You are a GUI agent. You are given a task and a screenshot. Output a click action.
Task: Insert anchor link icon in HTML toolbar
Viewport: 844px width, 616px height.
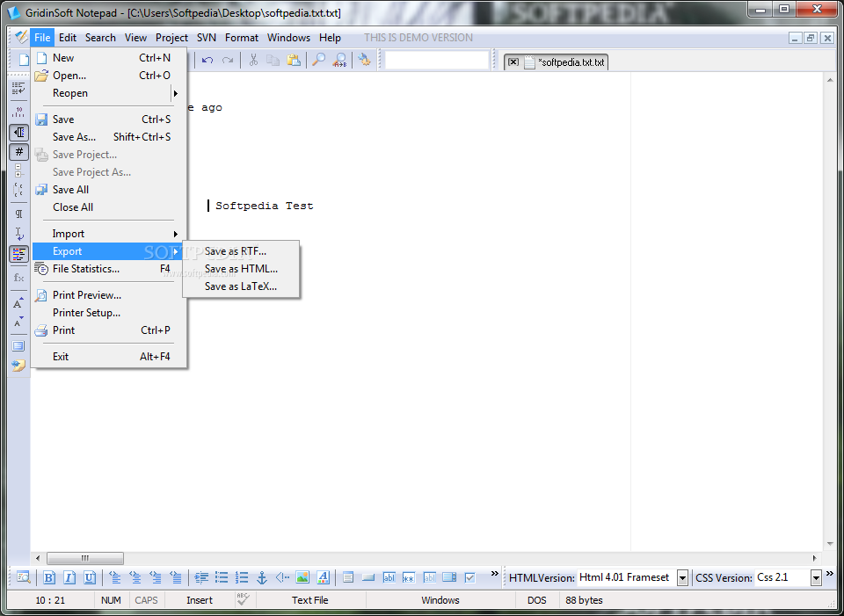262,578
